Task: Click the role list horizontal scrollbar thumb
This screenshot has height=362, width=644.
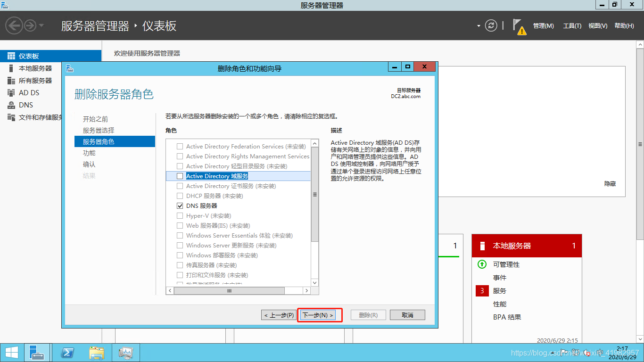Action: click(x=230, y=291)
